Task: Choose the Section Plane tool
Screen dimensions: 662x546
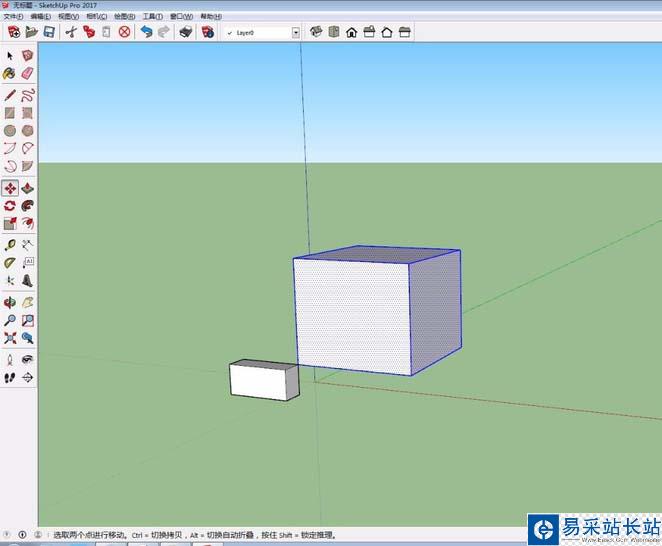Action: 27,378
